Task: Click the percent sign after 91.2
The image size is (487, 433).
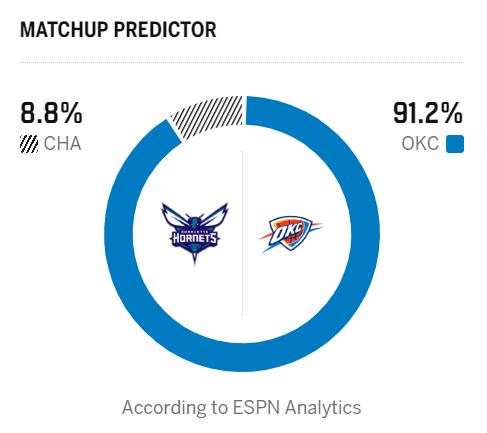Action: coord(451,113)
